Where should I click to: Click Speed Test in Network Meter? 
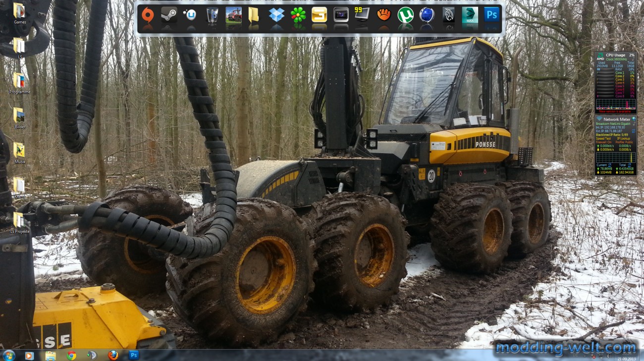[604, 138]
